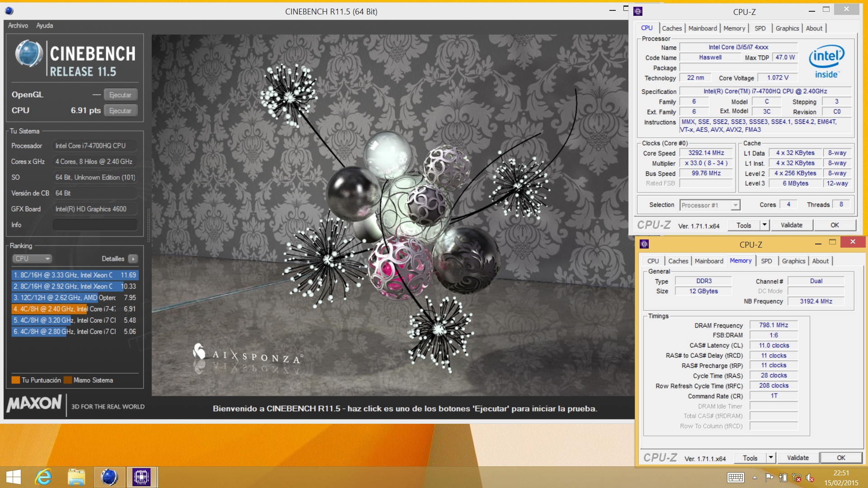
Task: Click Validate in top CPU-Z window
Action: tap(792, 225)
